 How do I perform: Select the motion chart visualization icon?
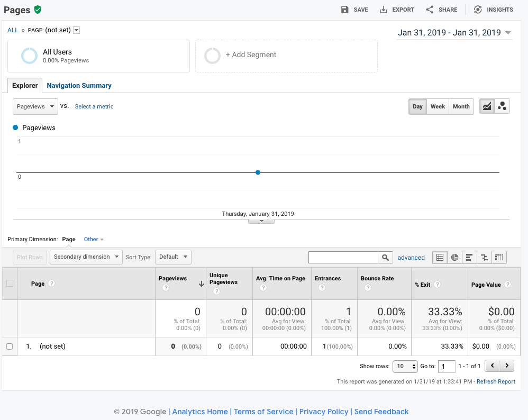coord(502,106)
